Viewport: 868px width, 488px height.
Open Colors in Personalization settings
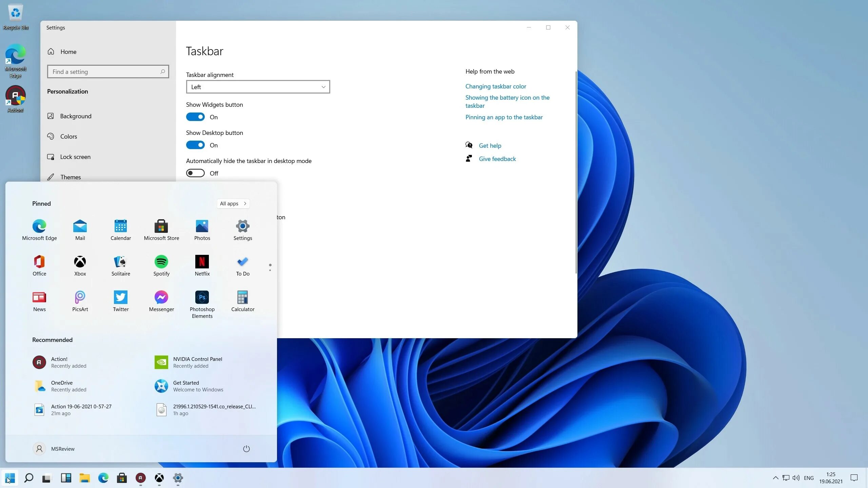[68, 137]
